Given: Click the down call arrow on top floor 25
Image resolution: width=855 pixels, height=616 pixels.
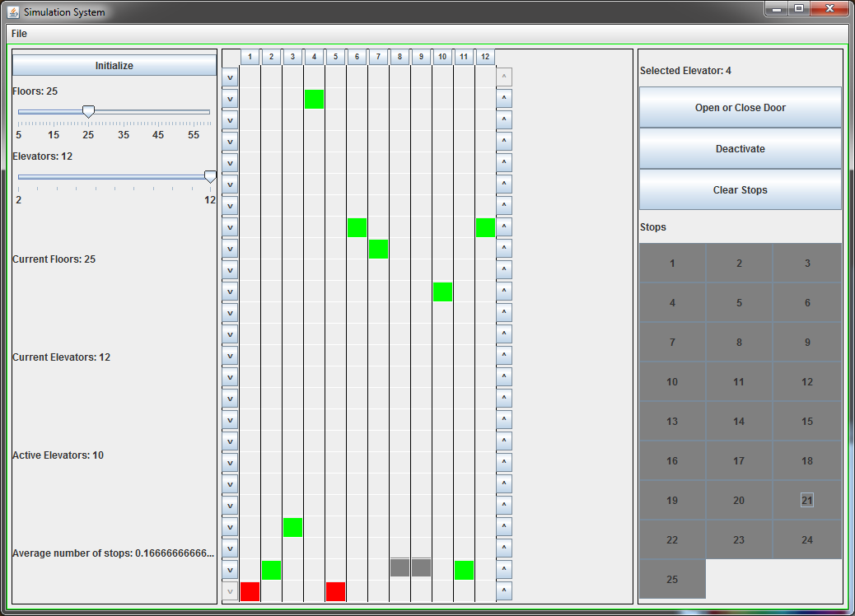Looking at the screenshot, I should click(230, 77).
